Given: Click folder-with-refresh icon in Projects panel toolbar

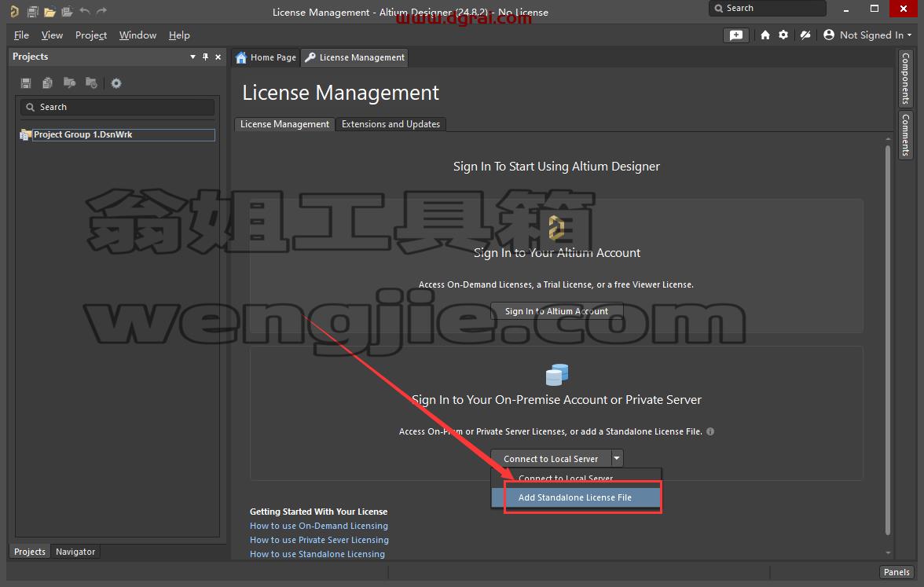Looking at the screenshot, I should tap(91, 83).
